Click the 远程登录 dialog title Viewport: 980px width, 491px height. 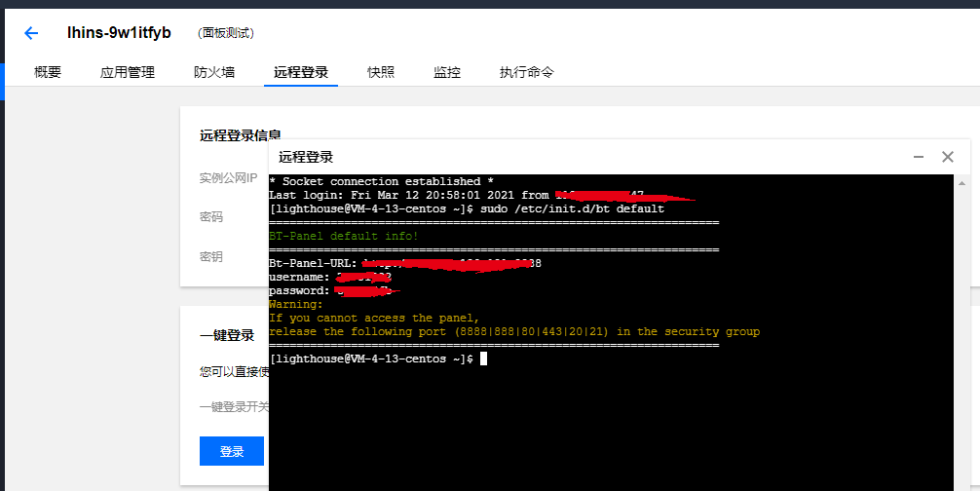[306, 158]
